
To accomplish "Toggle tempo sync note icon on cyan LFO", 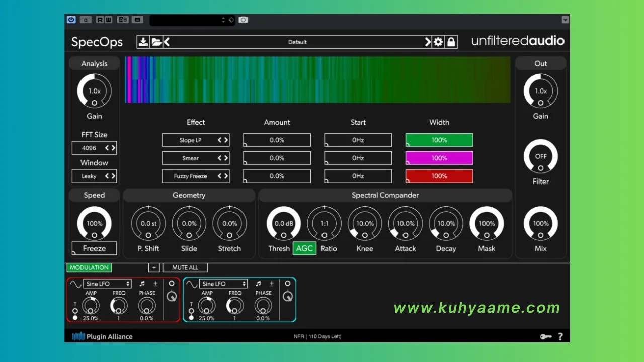I will (x=258, y=284).
